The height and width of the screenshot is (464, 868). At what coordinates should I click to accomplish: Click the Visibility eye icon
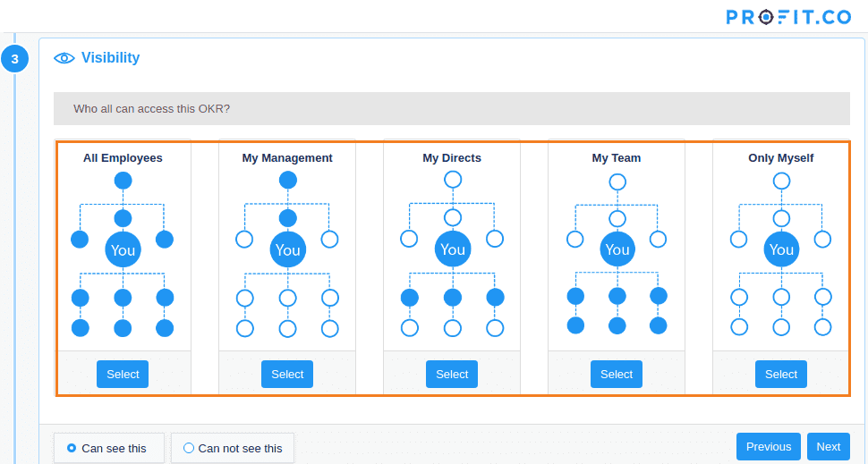point(64,58)
